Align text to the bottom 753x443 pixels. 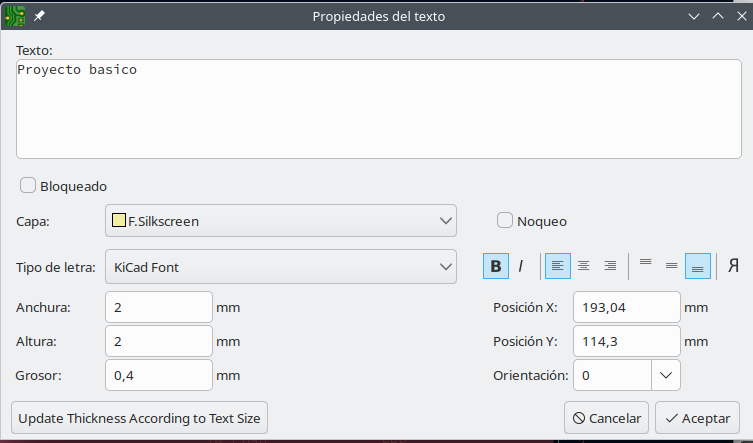[697, 266]
